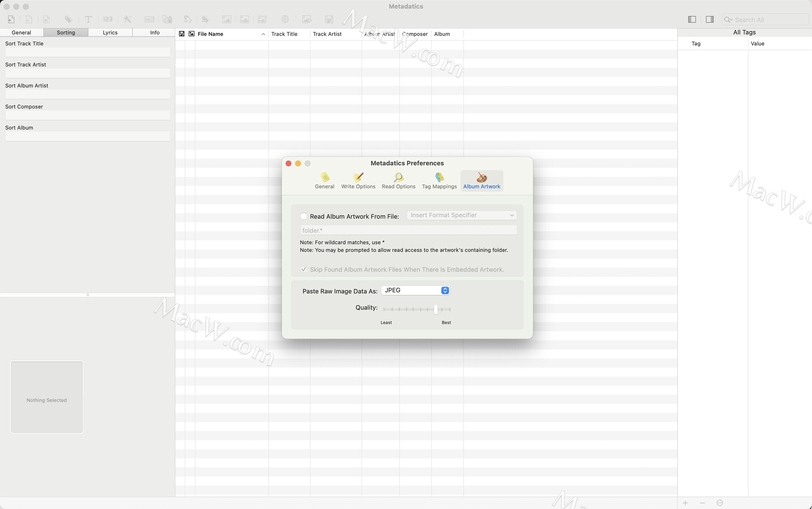
Task: Switch to the Lyrics tab
Action: tap(110, 33)
